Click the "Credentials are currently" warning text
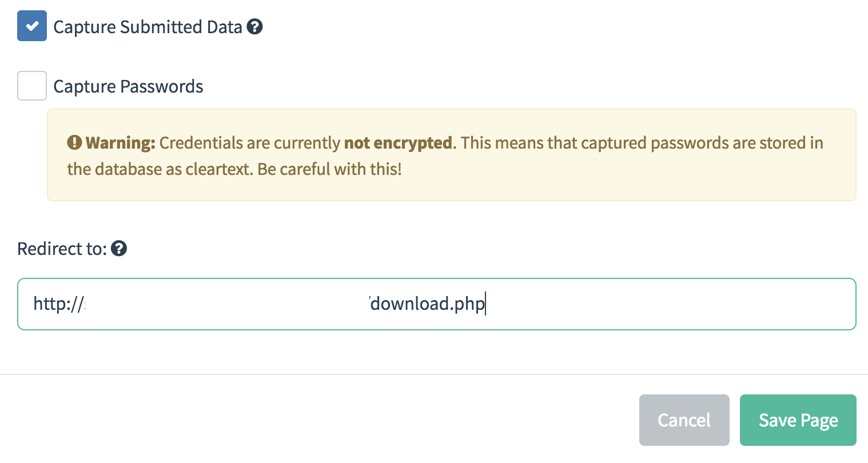Viewport: 868px width, 463px height. point(250,142)
